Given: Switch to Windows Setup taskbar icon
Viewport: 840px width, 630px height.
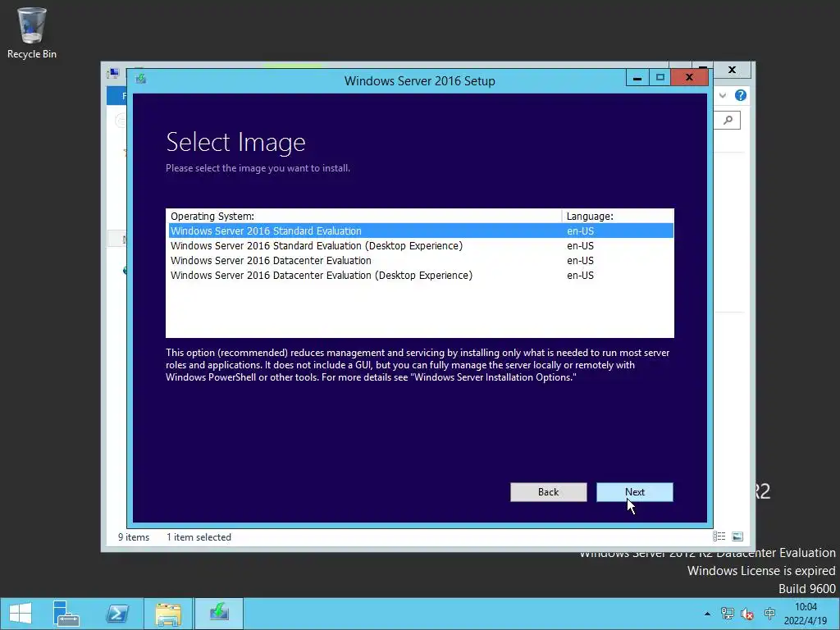Looking at the screenshot, I should 219,614.
